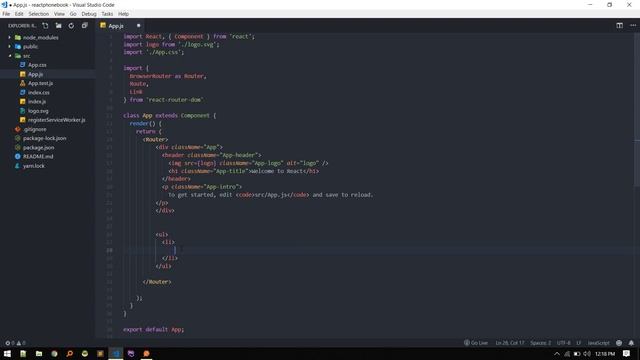Image resolution: width=640 pixels, height=360 pixels.
Task: Show hidden system tray icons
Action: [x=557, y=353]
